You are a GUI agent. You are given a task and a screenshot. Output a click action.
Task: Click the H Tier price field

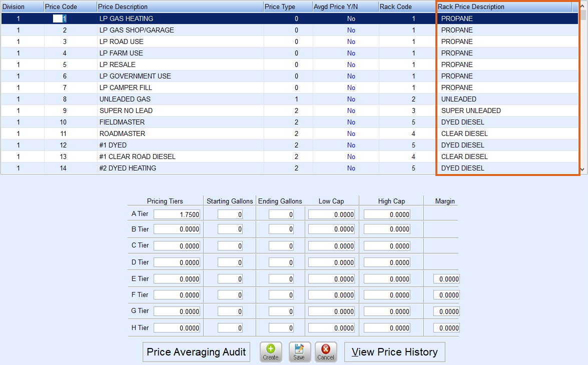177,328
